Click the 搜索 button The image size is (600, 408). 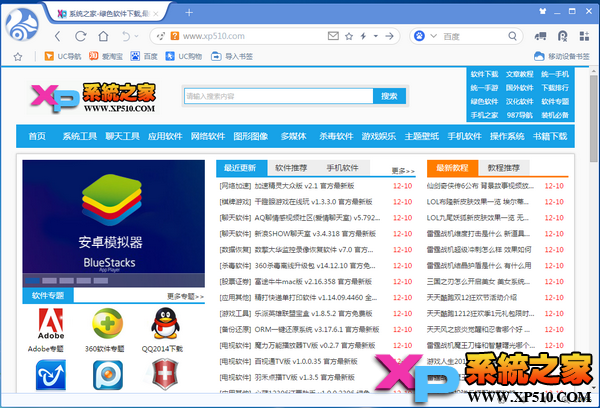389,96
